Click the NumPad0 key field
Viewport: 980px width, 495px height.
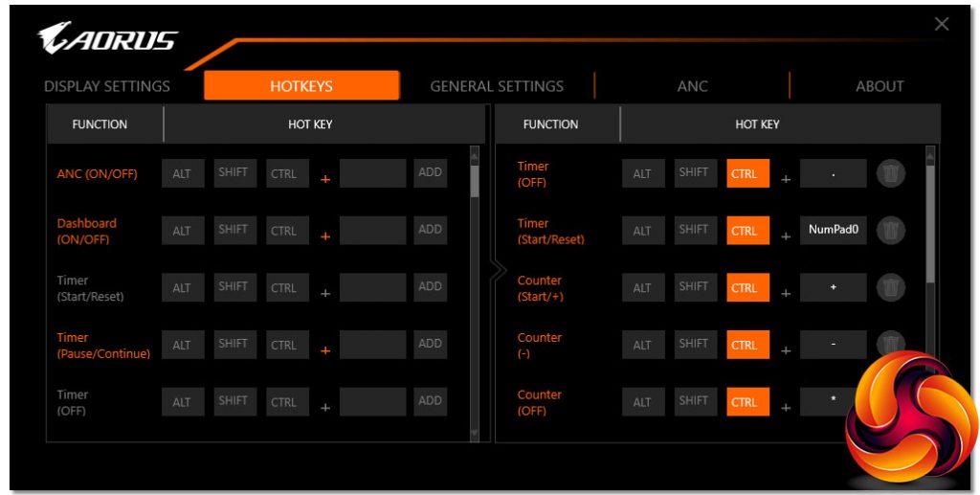[x=834, y=230]
